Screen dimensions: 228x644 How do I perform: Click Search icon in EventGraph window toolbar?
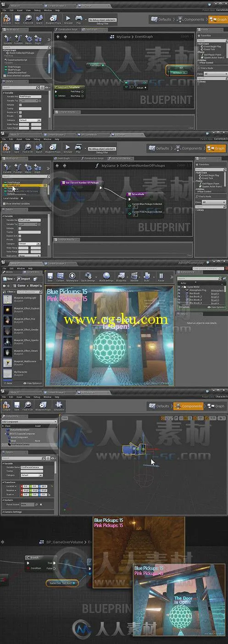pos(39,20)
